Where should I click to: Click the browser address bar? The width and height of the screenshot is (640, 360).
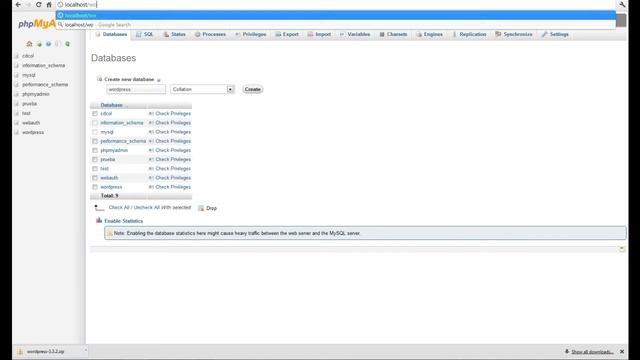point(335,4)
